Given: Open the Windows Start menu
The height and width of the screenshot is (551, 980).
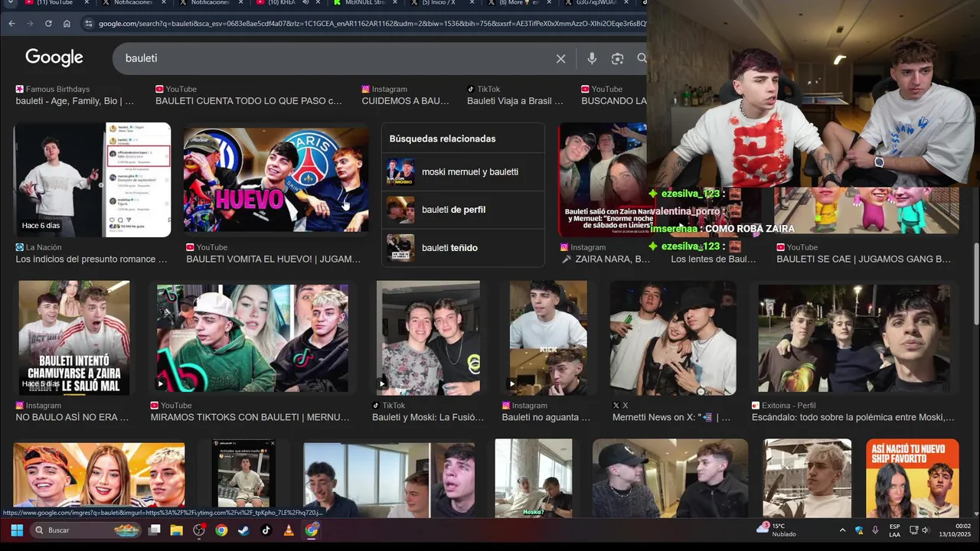Looking at the screenshot, I should (x=16, y=530).
